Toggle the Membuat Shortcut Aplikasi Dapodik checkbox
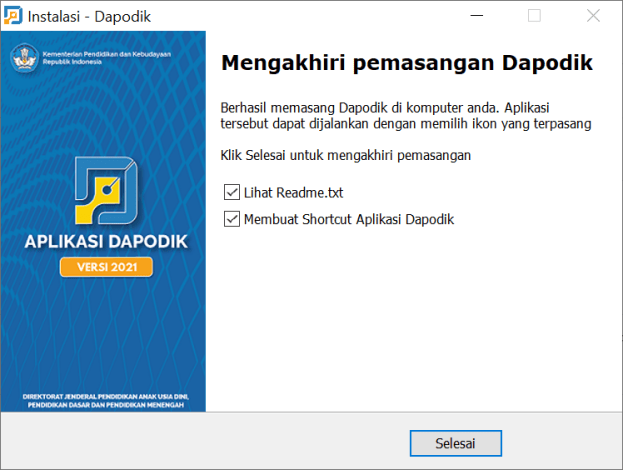This screenshot has height=470, width=623. click(x=232, y=219)
